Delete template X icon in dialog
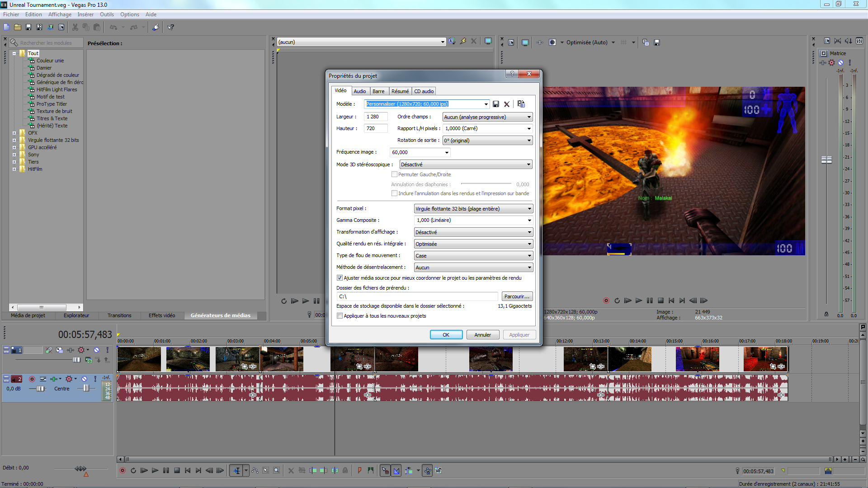Image resolution: width=868 pixels, height=488 pixels. [507, 104]
